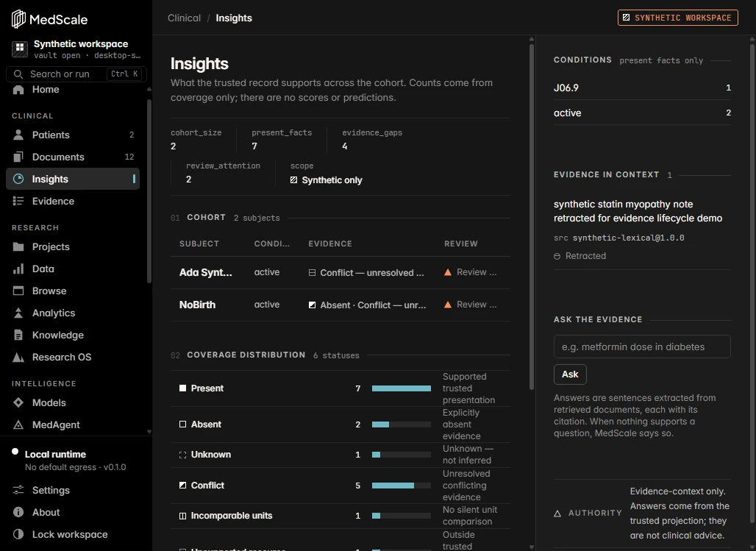Click the Browse window icon

tap(18, 291)
